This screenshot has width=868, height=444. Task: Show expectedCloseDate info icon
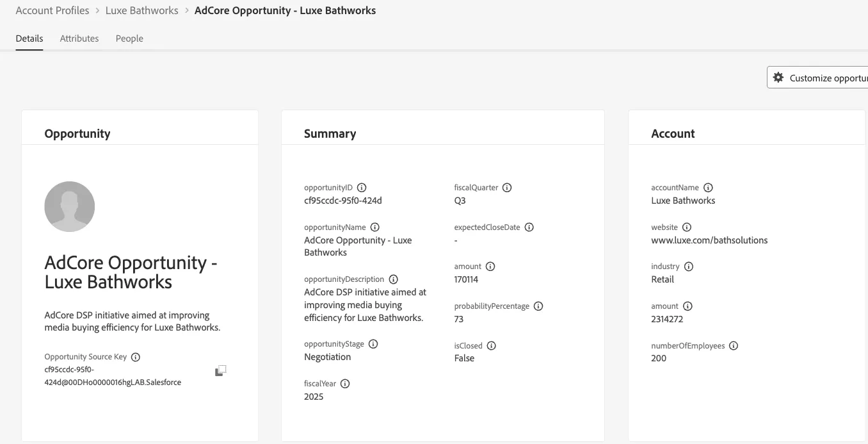pyautogui.click(x=529, y=227)
